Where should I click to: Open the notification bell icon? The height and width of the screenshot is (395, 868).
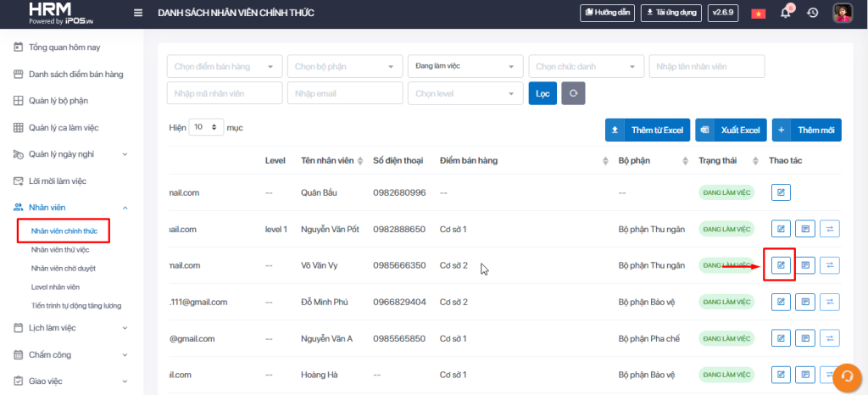[786, 13]
